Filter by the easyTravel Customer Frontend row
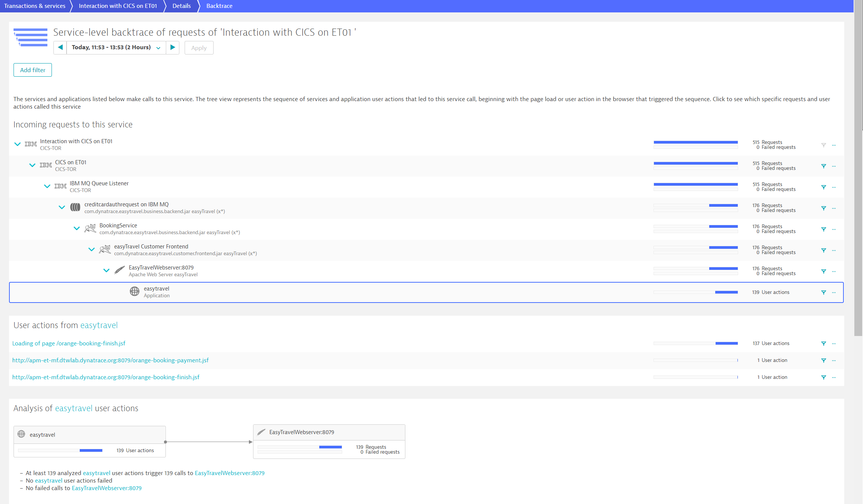The height and width of the screenshot is (504, 863). coord(824,250)
